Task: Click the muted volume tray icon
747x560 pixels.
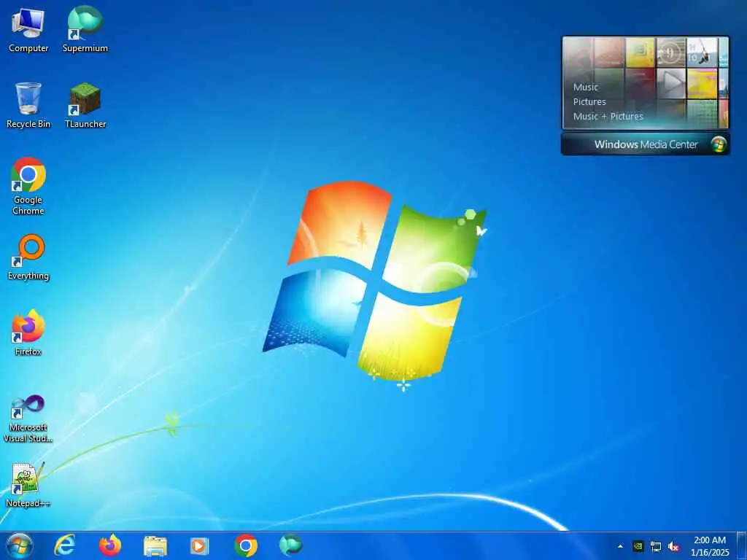Action: pos(673,546)
